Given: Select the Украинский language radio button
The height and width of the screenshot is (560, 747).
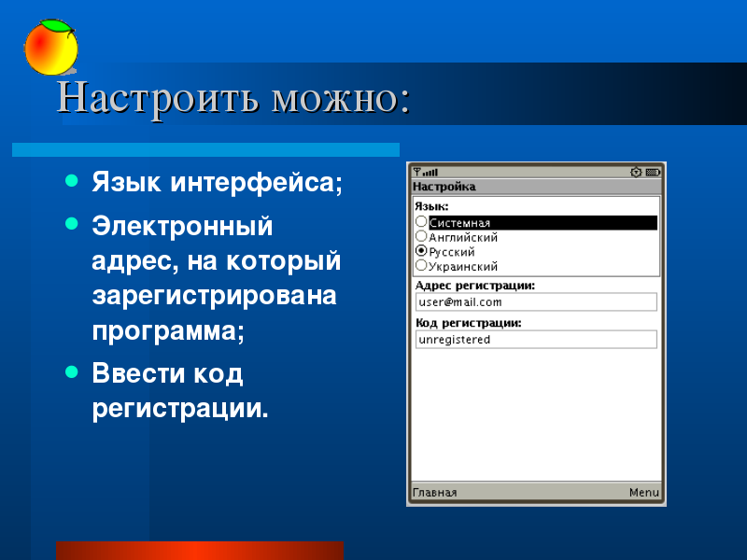Looking at the screenshot, I should (421, 266).
